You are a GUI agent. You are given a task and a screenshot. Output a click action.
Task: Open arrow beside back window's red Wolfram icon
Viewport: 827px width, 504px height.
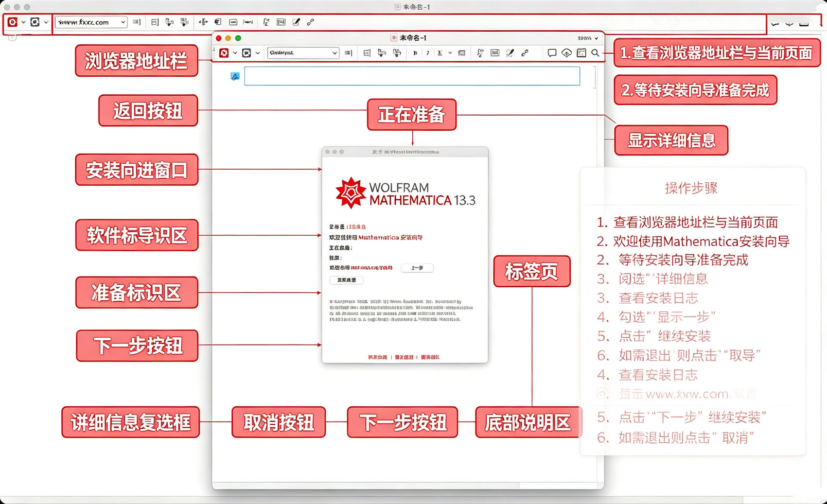coord(23,22)
